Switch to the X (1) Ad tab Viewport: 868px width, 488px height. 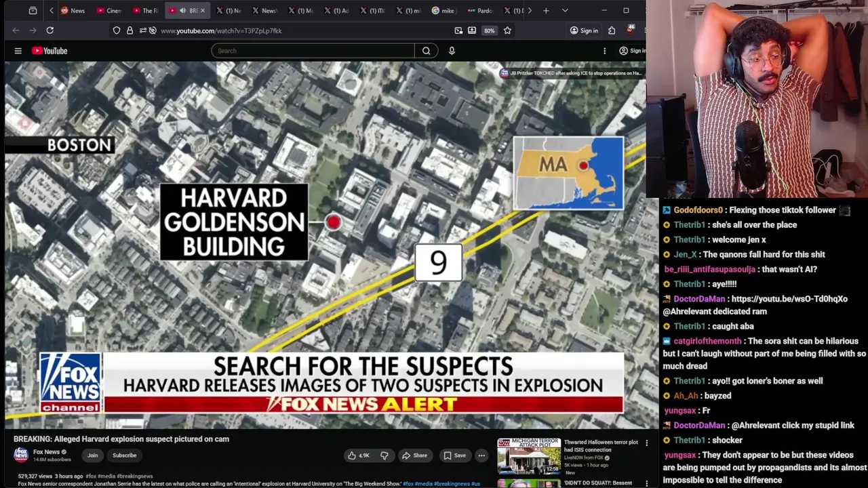[x=337, y=10]
